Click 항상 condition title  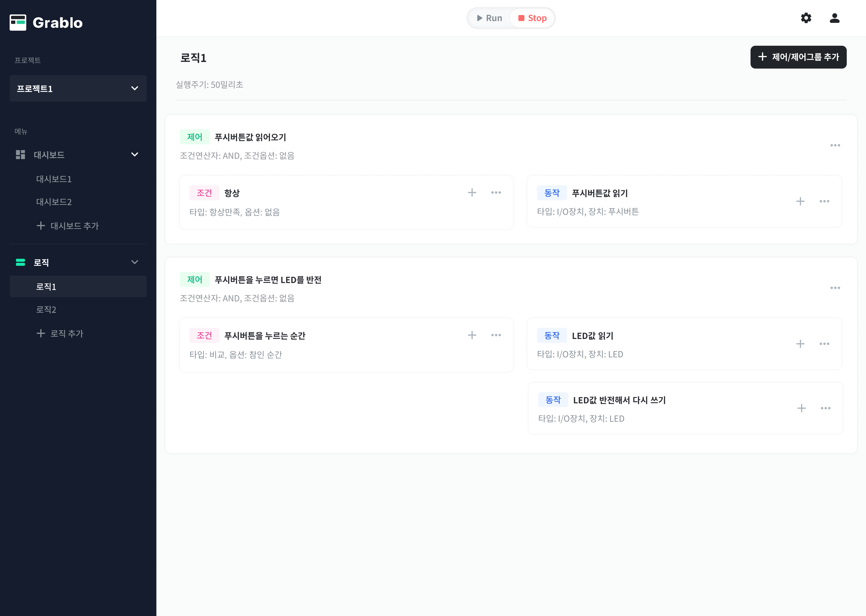(x=232, y=193)
